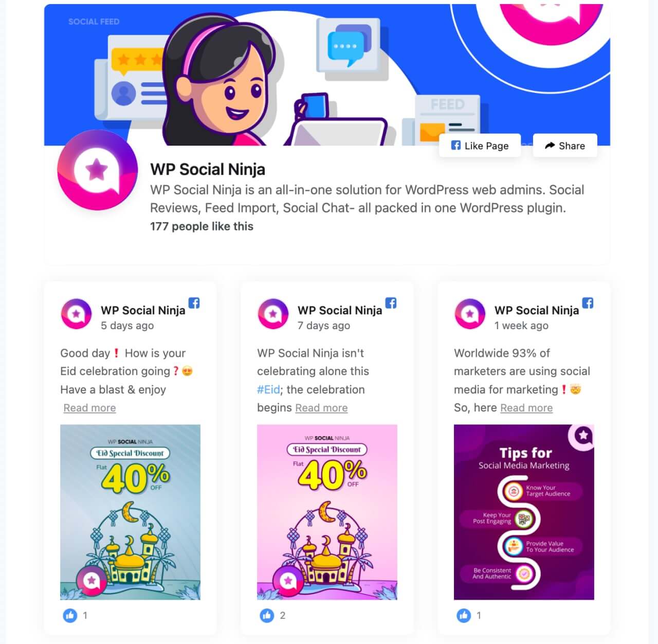Click like thumb icon under Tips image
This screenshot has height=644, width=658.
464,615
